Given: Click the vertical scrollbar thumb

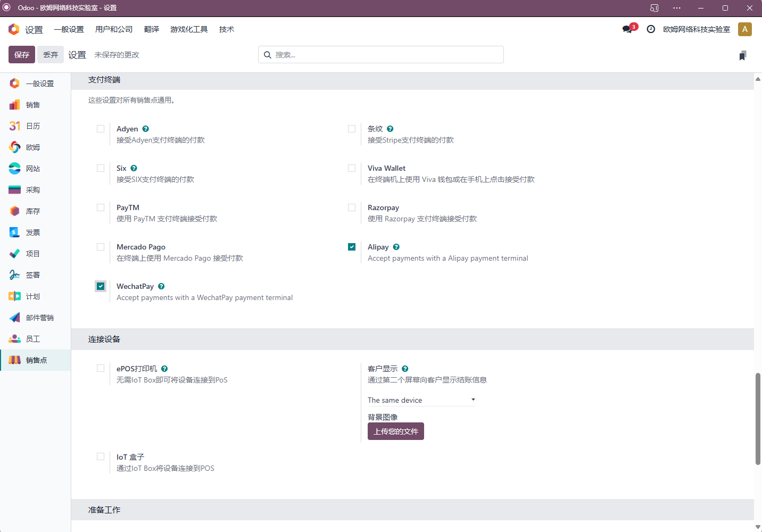Looking at the screenshot, I should pos(758,419).
